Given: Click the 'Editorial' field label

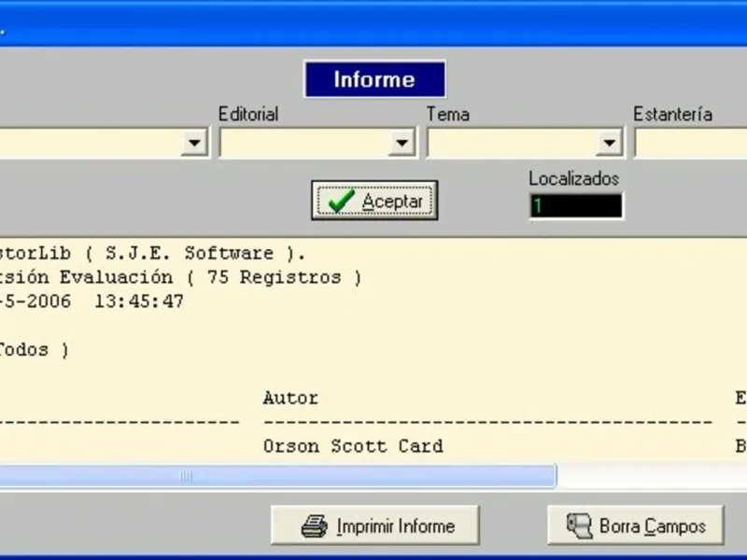Looking at the screenshot, I should tap(248, 114).
